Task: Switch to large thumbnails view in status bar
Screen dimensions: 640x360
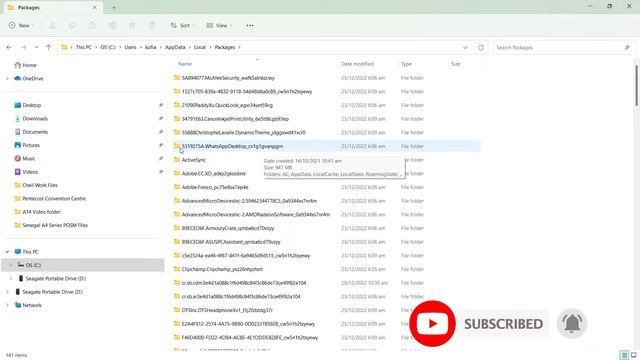Action: 634,355
